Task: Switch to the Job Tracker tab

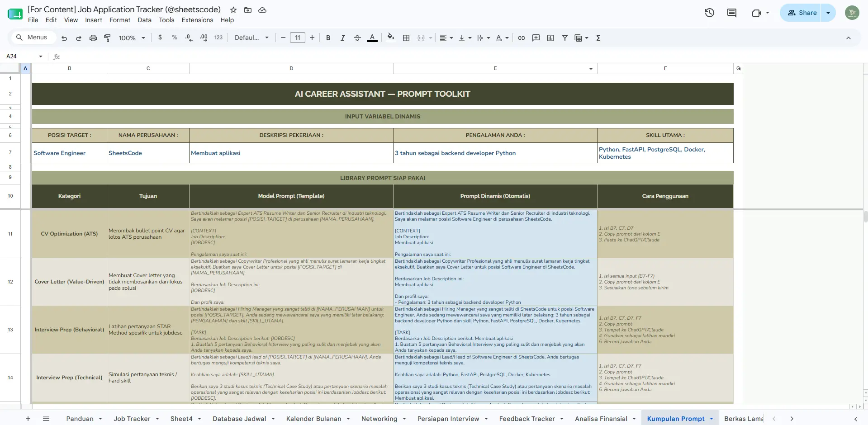Action: coord(132,419)
